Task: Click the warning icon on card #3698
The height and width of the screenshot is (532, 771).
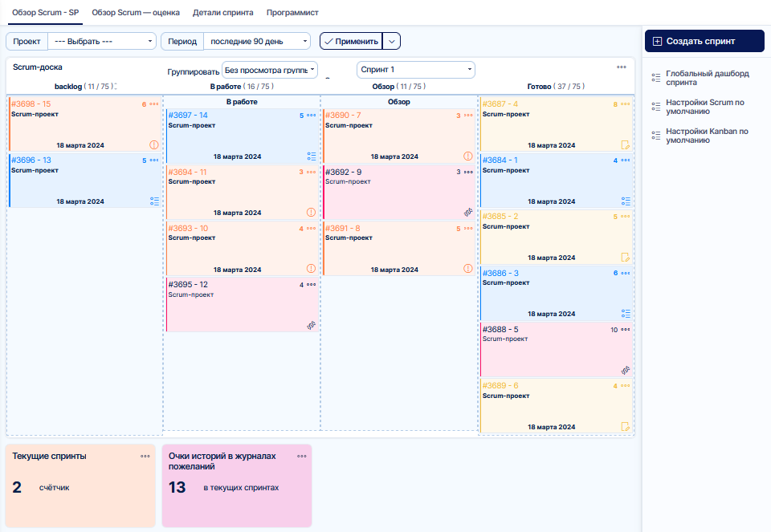Action: [154, 145]
